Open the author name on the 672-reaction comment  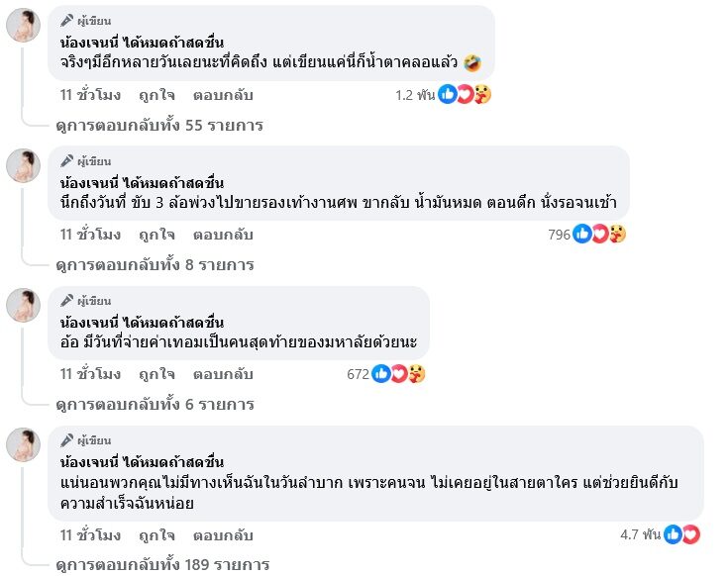(x=143, y=322)
